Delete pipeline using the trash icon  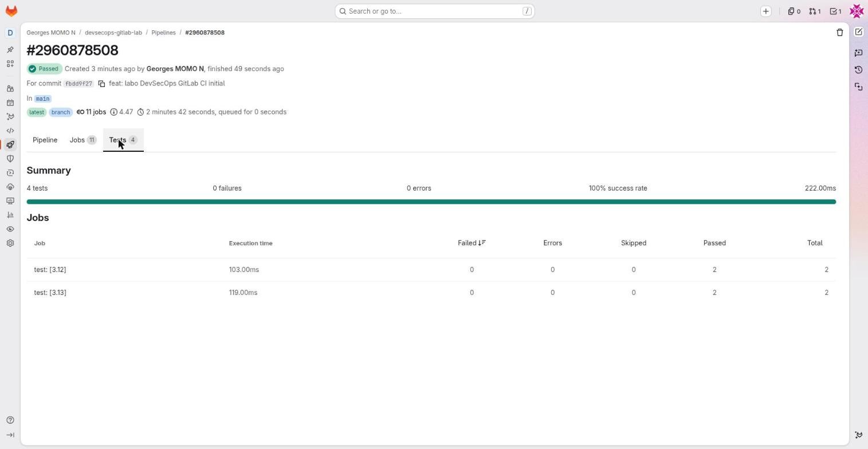[x=840, y=33]
